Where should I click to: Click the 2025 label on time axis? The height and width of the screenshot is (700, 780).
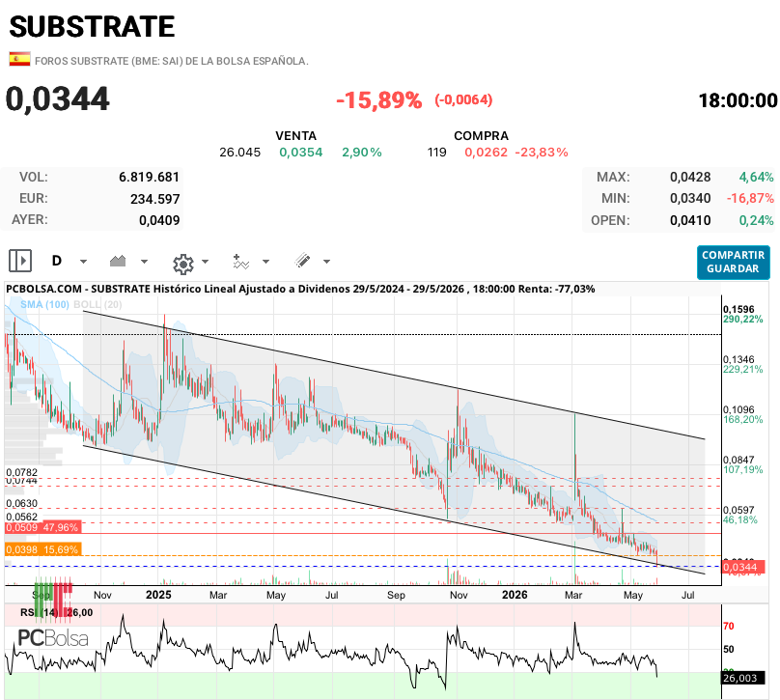(x=158, y=595)
